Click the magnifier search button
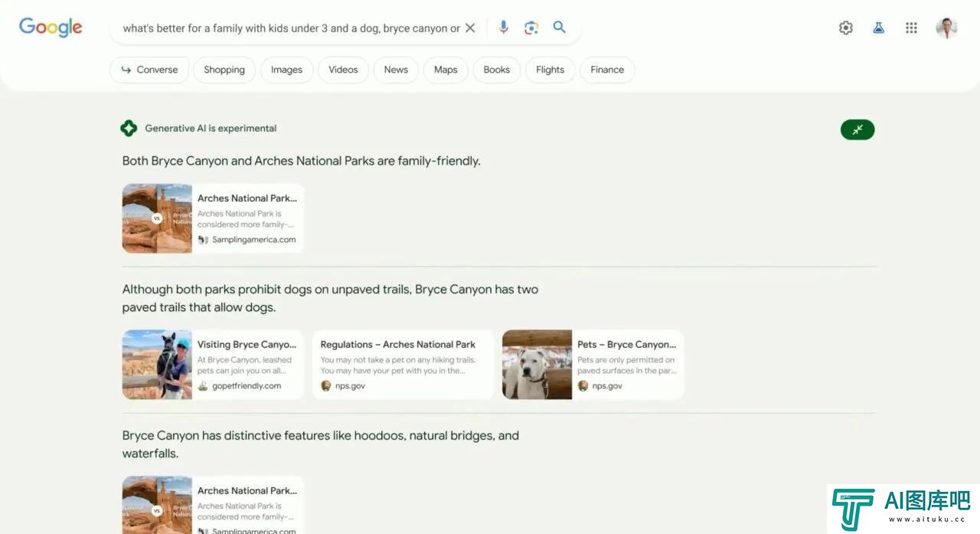 tap(560, 28)
